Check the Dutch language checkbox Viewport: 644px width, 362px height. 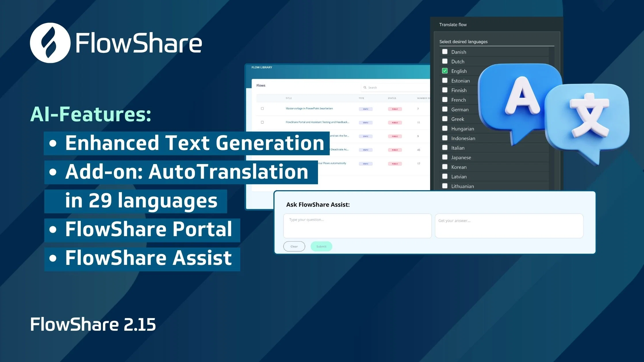pos(445,61)
